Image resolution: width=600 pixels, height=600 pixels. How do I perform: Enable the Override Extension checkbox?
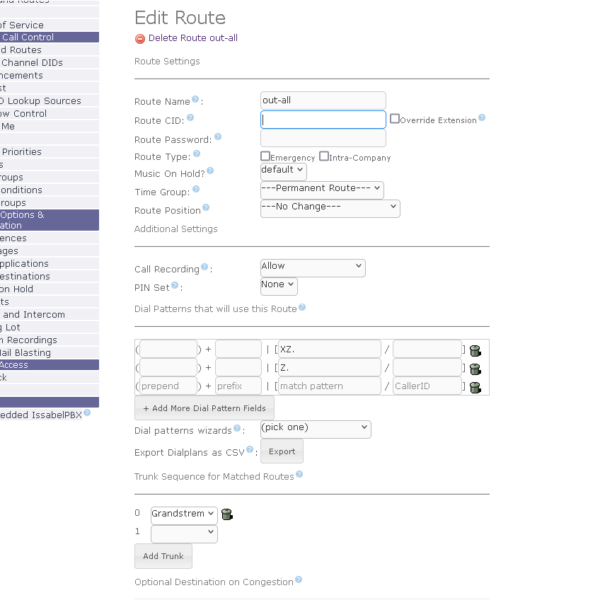395,119
